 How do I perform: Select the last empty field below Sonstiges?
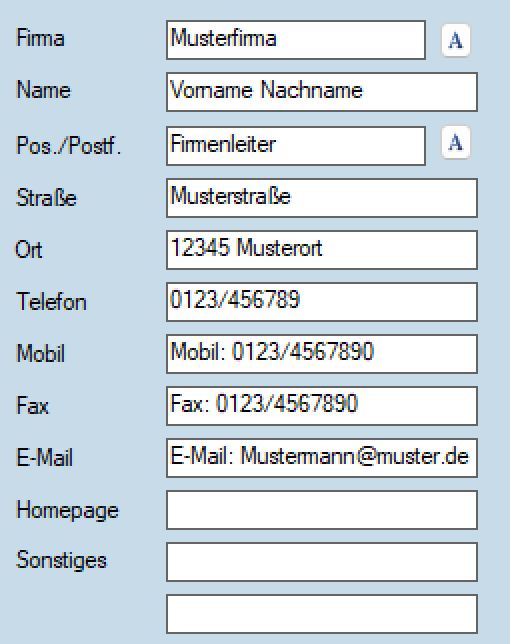coord(322,614)
